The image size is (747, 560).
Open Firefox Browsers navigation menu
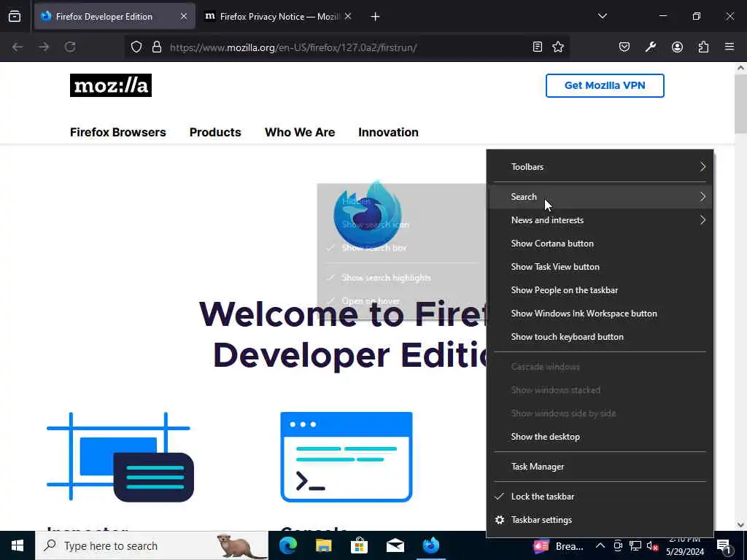(x=117, y=133)
